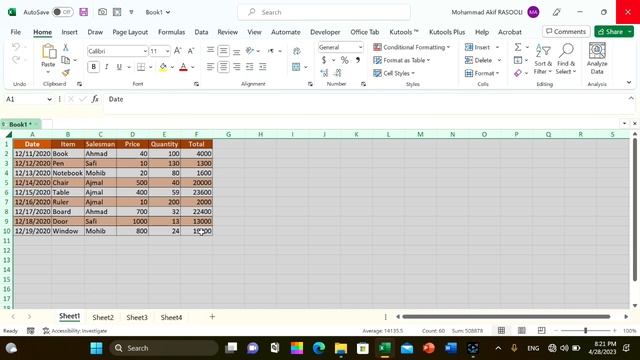This screenshot has width=640, height=360.
Task: Click the Comma Style icon
Action: [x=358, y=60]
